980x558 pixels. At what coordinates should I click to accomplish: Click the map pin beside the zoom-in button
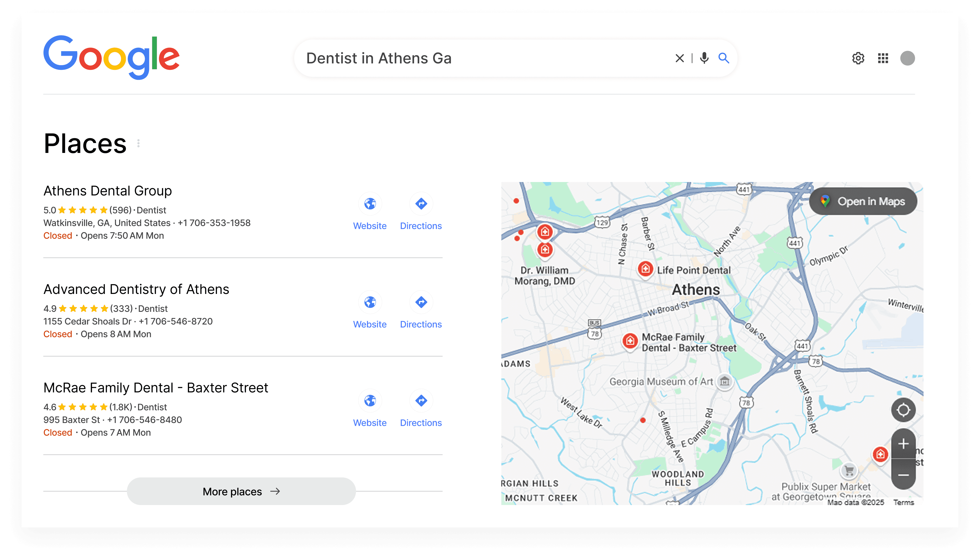880,455
